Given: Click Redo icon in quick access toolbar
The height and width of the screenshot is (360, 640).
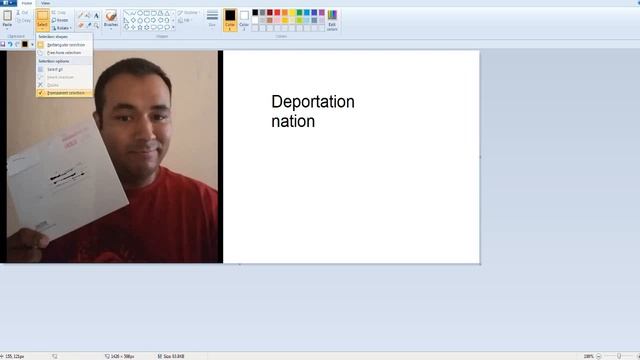Looking at the screenshot, I should coord(18,44).
